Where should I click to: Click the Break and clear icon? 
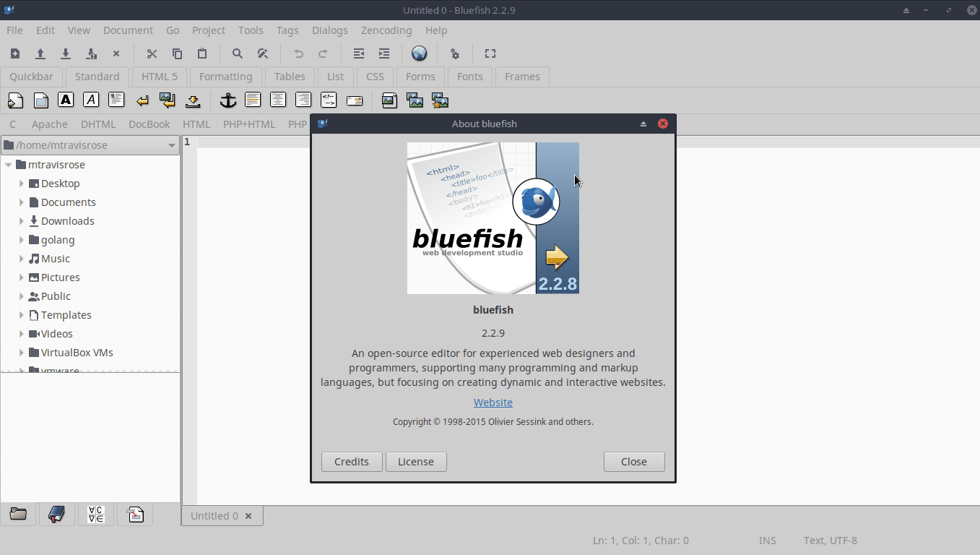coord(168,100)
